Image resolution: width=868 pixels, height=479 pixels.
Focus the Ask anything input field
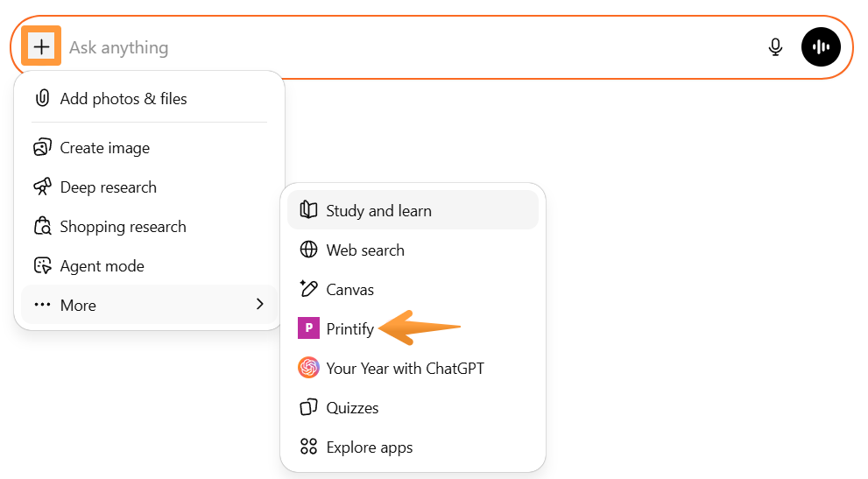[x=413, y=47]
